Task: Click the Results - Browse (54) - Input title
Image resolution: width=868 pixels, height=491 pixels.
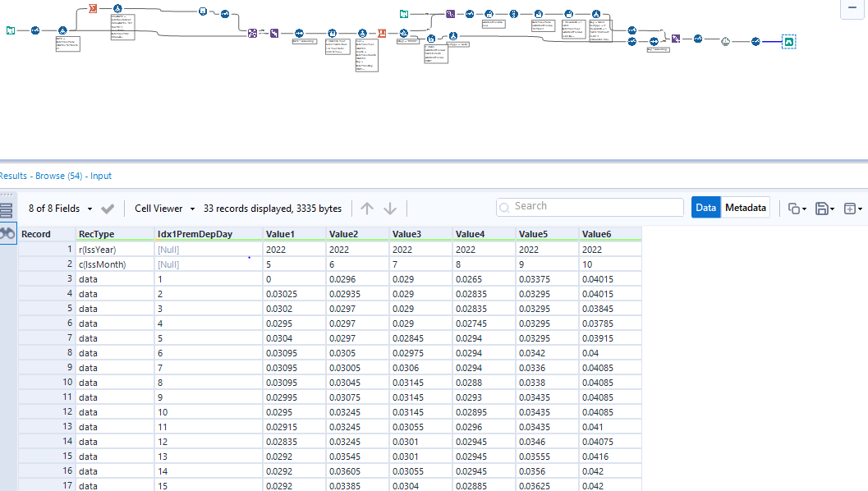Action: 56,176
